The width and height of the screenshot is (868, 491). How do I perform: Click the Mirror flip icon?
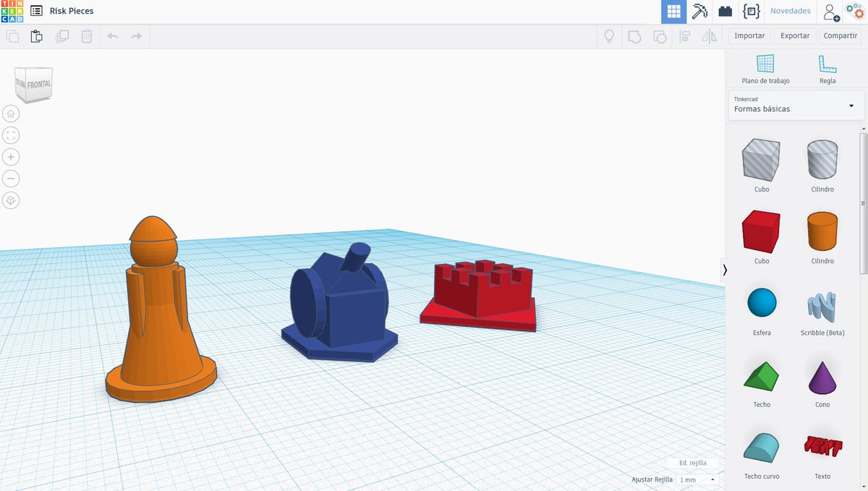709,36
